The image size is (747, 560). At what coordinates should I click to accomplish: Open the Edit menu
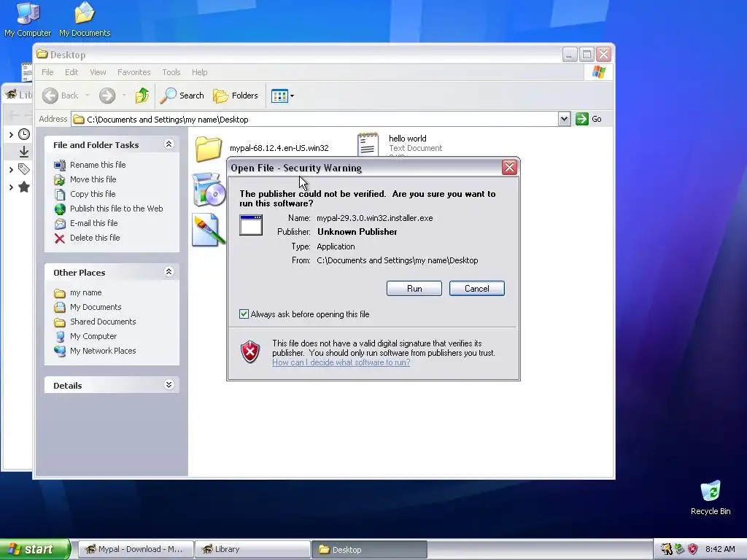[71, 72]
